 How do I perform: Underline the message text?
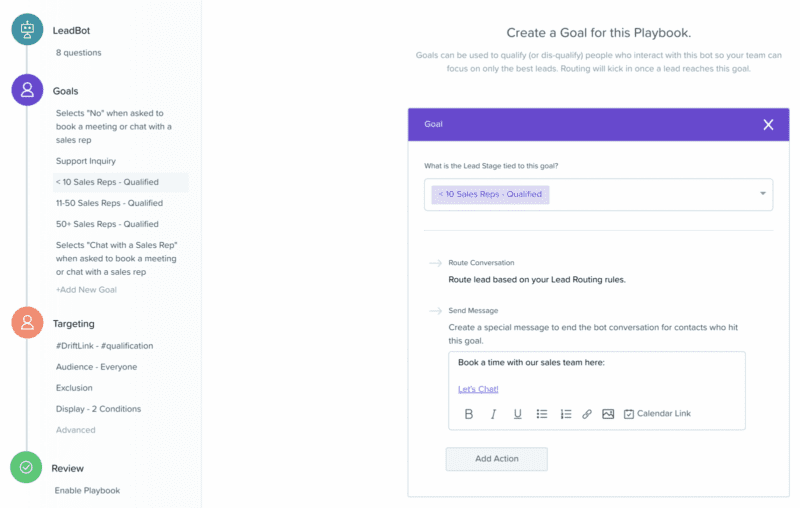point(517,414)
